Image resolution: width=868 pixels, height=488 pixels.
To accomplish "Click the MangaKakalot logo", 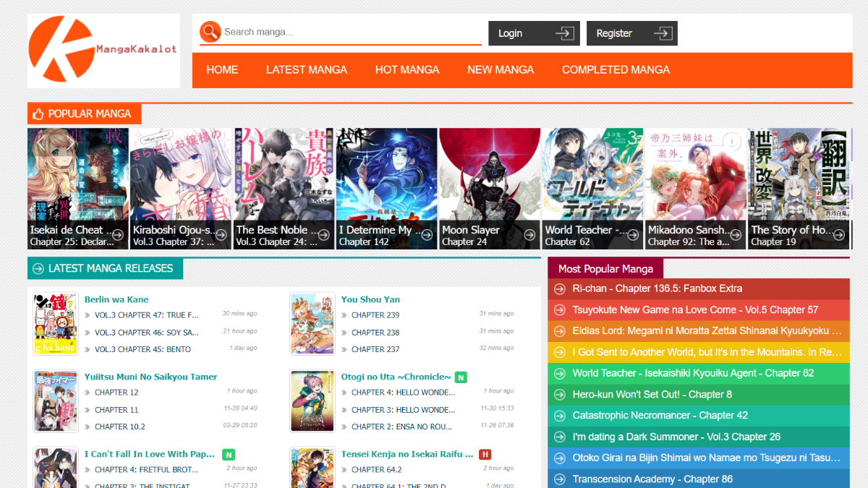I will (x=103, y=50).
